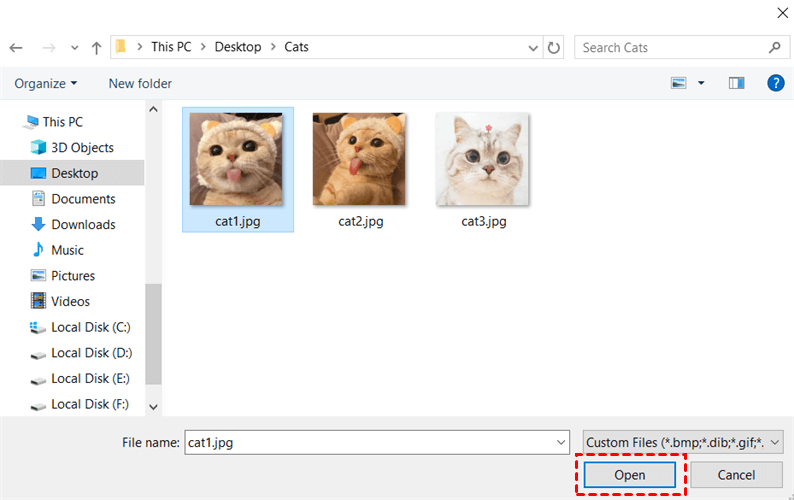This screenshot has height=500, width=794.
Task: Open the view options dropdown arrow
Action: (x=701, y=83)
